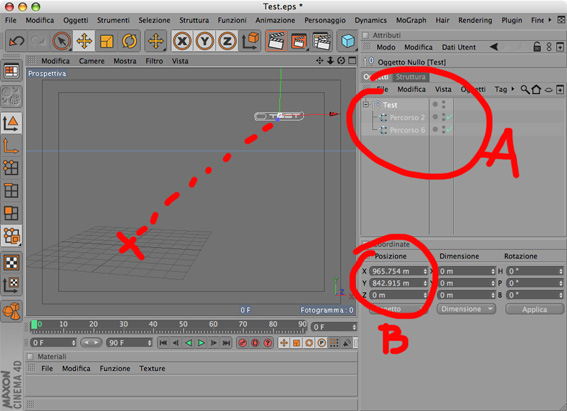Screen dimensions: 567x411
Task: Toggle the Percorso 6 green checkmark
Action: click(x=449, y=129)
